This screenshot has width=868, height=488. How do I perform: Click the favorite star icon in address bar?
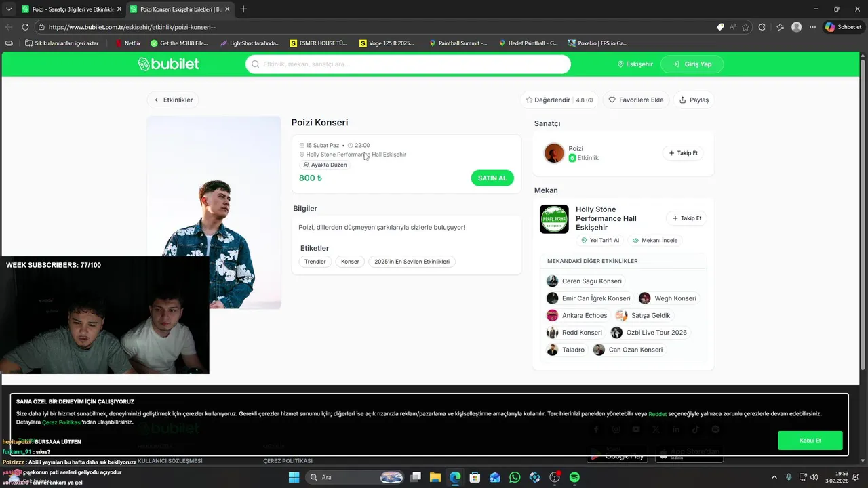[x=746, y=27]
